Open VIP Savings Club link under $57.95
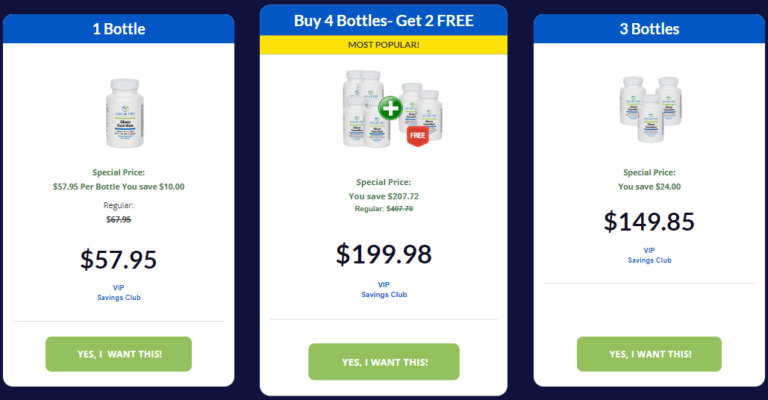 tap(118, 292)
